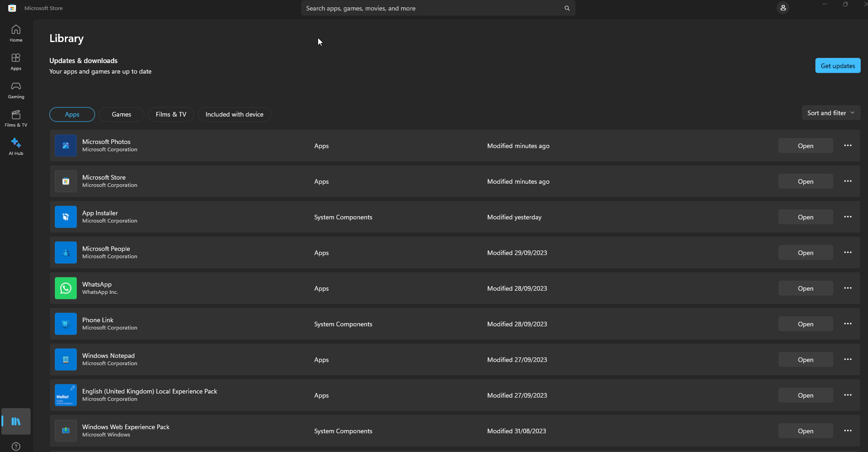Click 'WhatsApp Inc.' publisher text
Screen dimensions: 868x452
(x=100, y=292)
